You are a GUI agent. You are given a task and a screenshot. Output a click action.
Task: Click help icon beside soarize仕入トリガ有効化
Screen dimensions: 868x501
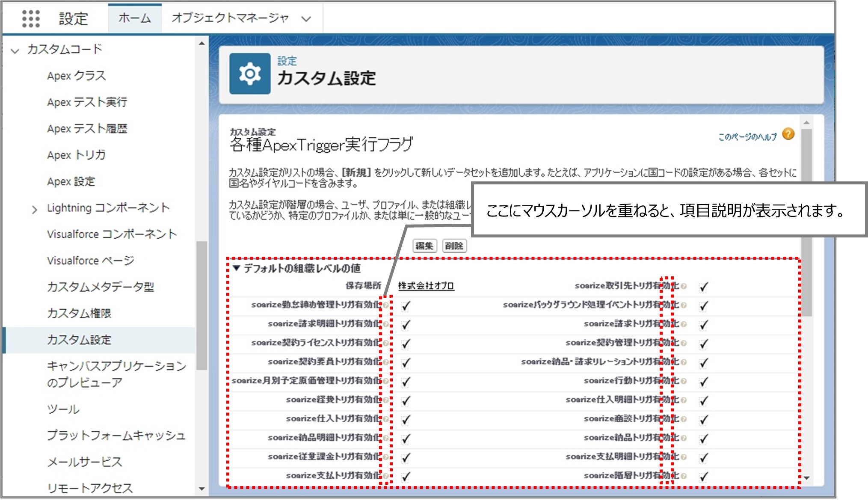[386, 419]
